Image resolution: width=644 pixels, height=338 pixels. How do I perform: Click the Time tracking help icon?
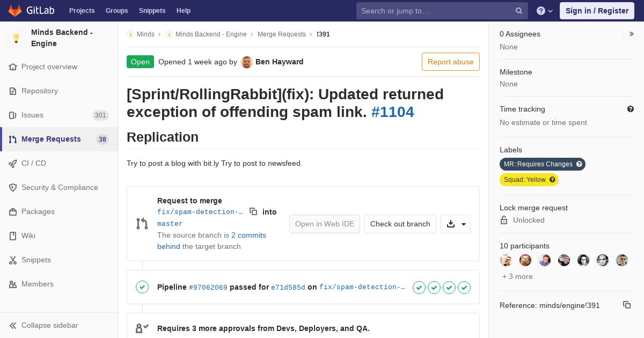631,109
